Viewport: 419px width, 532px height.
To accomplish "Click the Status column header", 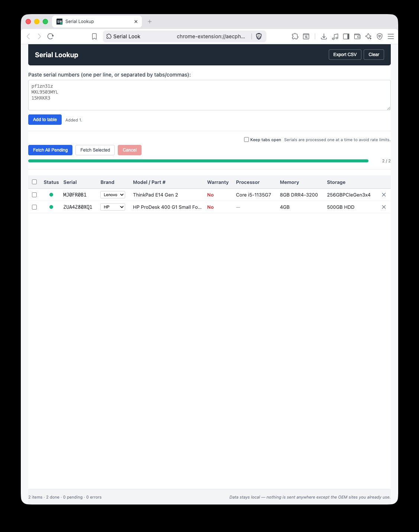I will 51,182.
